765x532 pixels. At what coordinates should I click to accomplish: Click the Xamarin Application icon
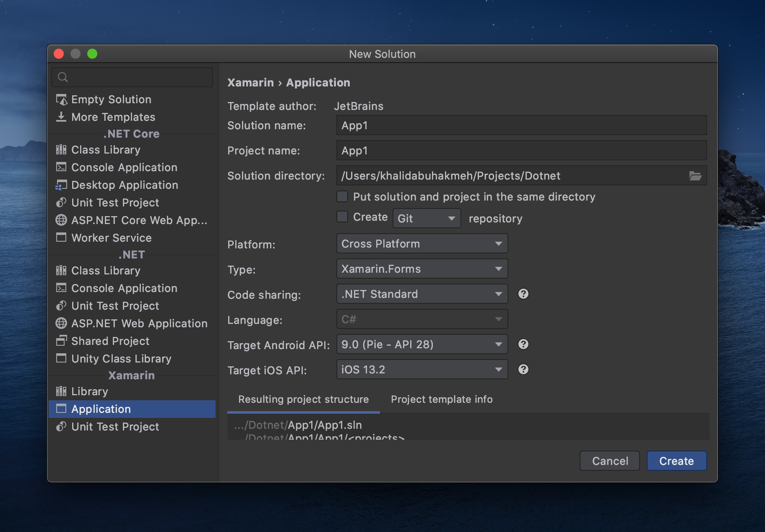click(x=61, y=409)
